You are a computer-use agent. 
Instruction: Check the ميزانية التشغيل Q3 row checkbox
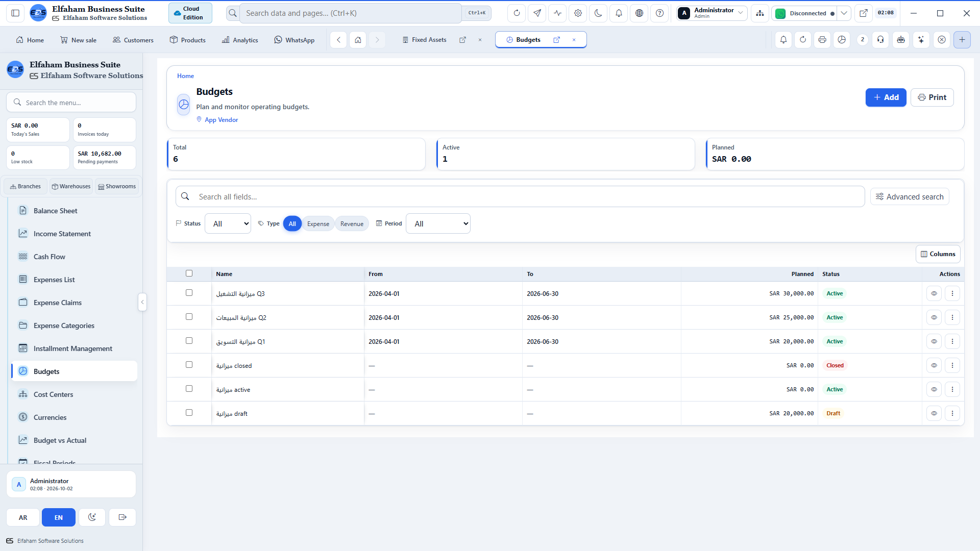[x=189, y=293]
